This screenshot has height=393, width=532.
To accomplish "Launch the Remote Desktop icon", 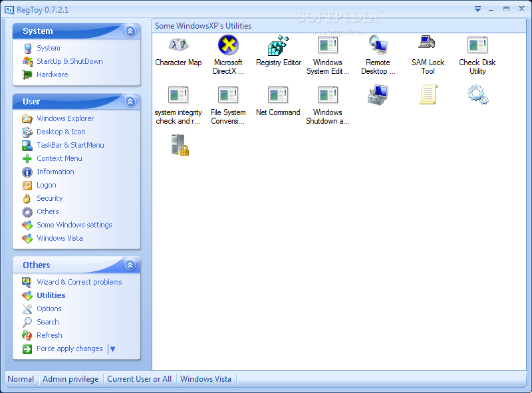I will pyautogui.click(x=378, y=45).
